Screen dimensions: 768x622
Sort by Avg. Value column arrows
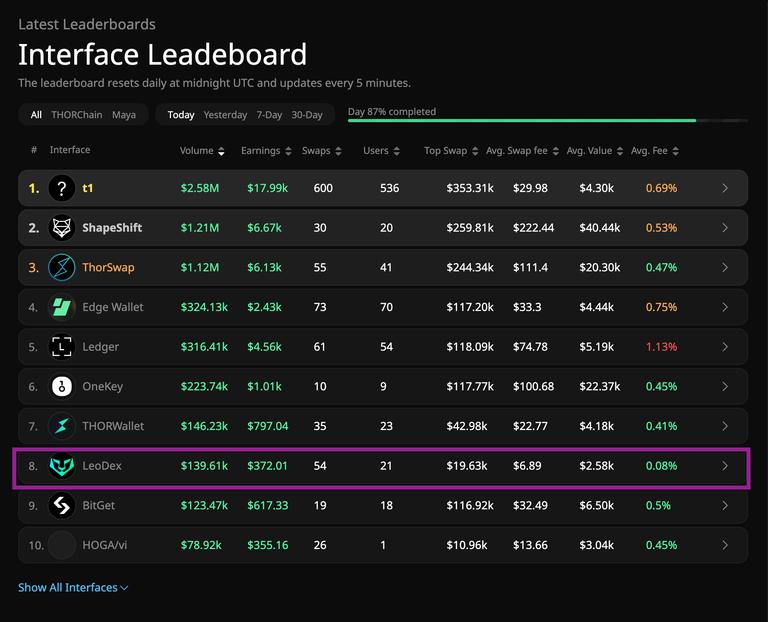pyautogui.click(x=620, y=151)
